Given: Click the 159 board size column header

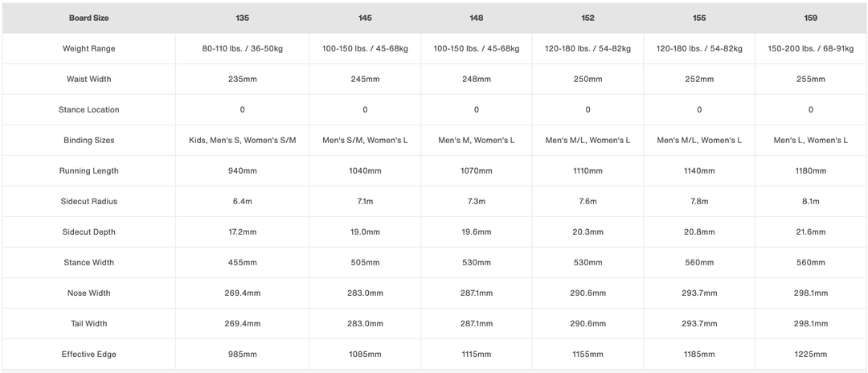Looking at the screenshot, I should pyautogui.click(x=810, y=18).
